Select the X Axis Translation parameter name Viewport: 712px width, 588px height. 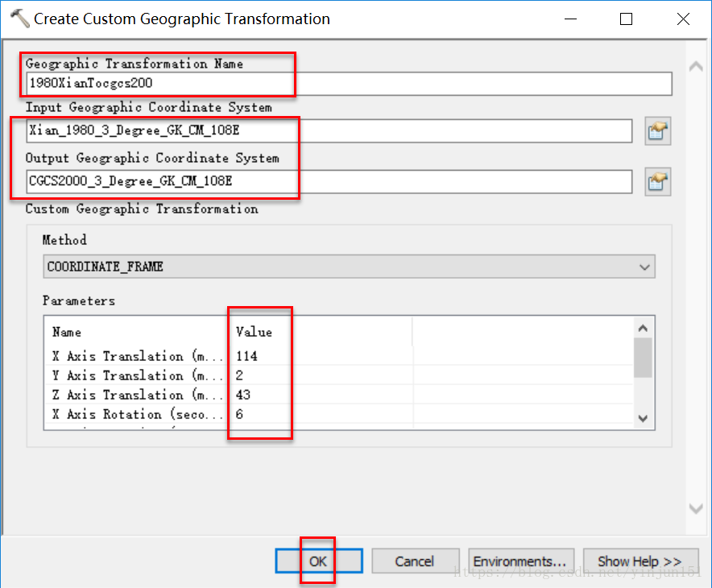tap(137, 356)
